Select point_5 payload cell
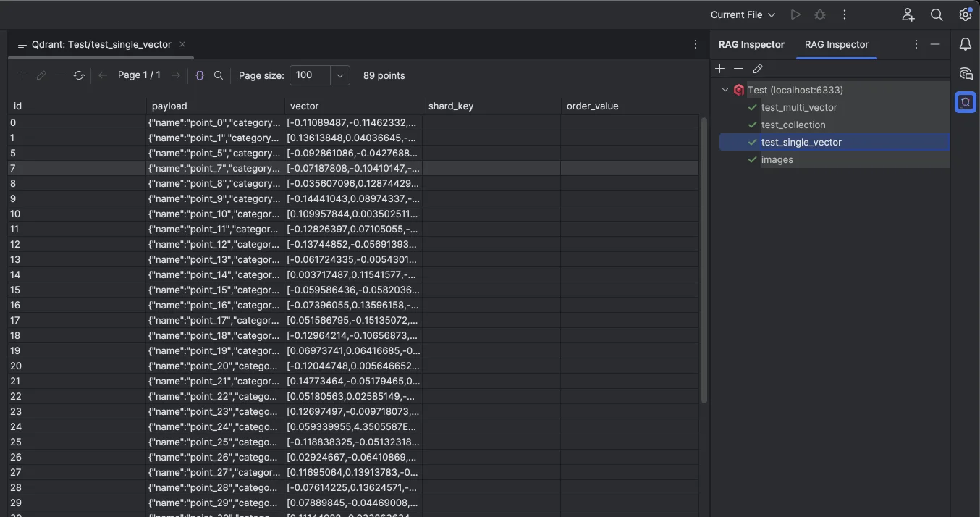 click(x=215, y=153)
